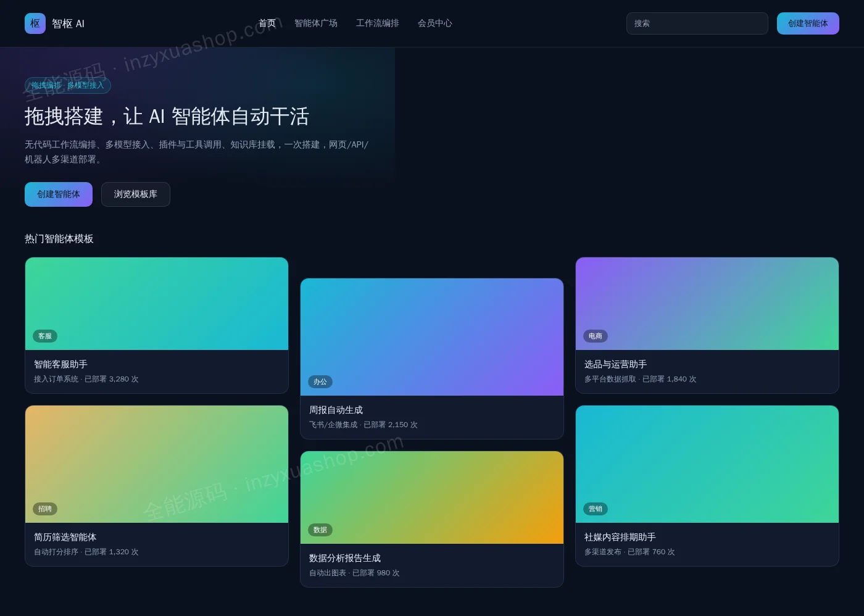Open the 选品与运营助手 template title
This screenshot has height=616, width=864.
(x=616, y=364)
